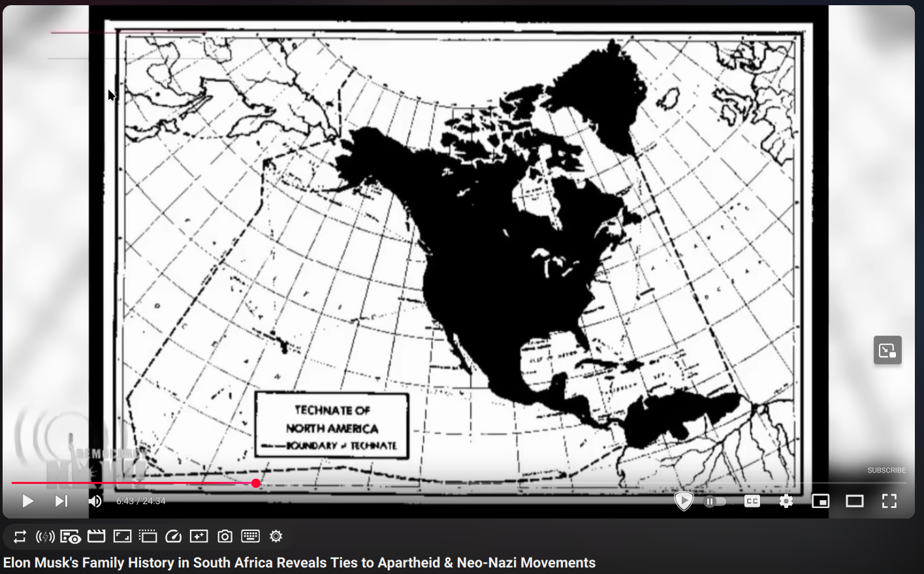Switch to miniplayer mode
Viewport: 924px width, 574px height.
tap(821, 501)
